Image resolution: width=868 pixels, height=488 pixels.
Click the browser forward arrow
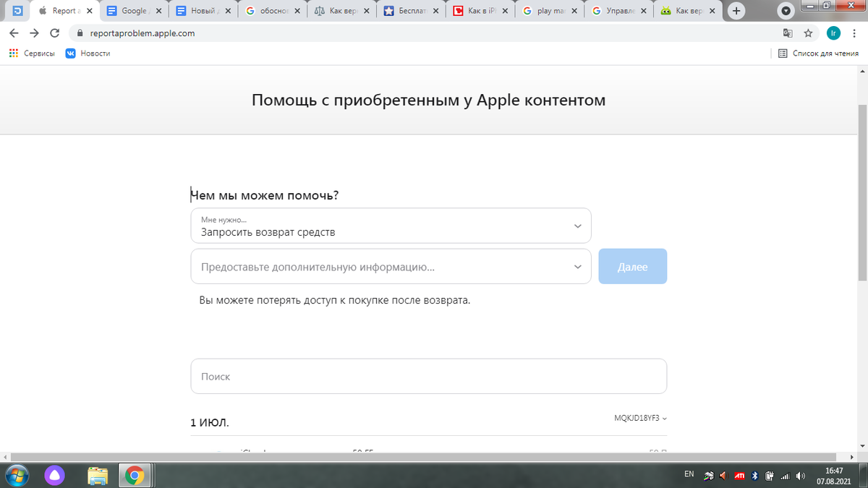(34, 33)
